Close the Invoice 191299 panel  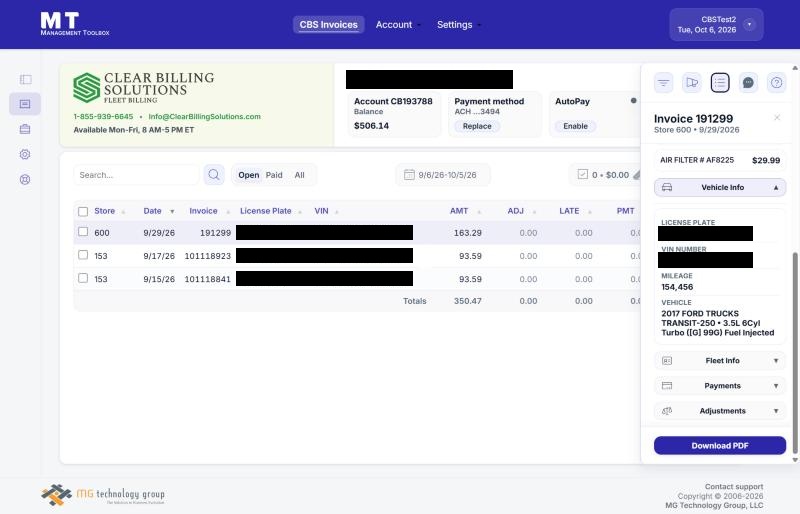777,118
